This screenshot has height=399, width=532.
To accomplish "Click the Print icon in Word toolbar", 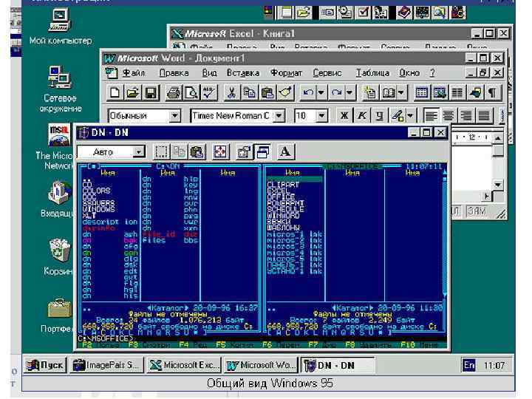I will point(174,92).
